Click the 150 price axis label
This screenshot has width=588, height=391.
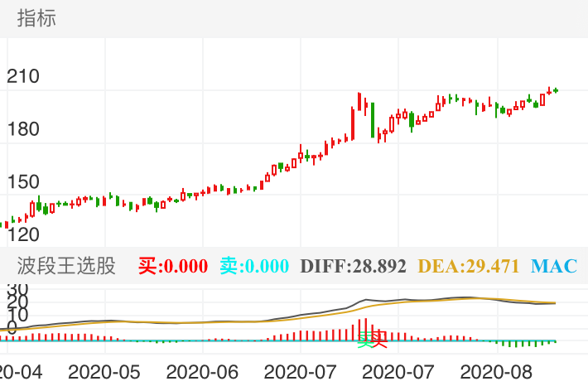pyautogui.click(x=22, y=182)
